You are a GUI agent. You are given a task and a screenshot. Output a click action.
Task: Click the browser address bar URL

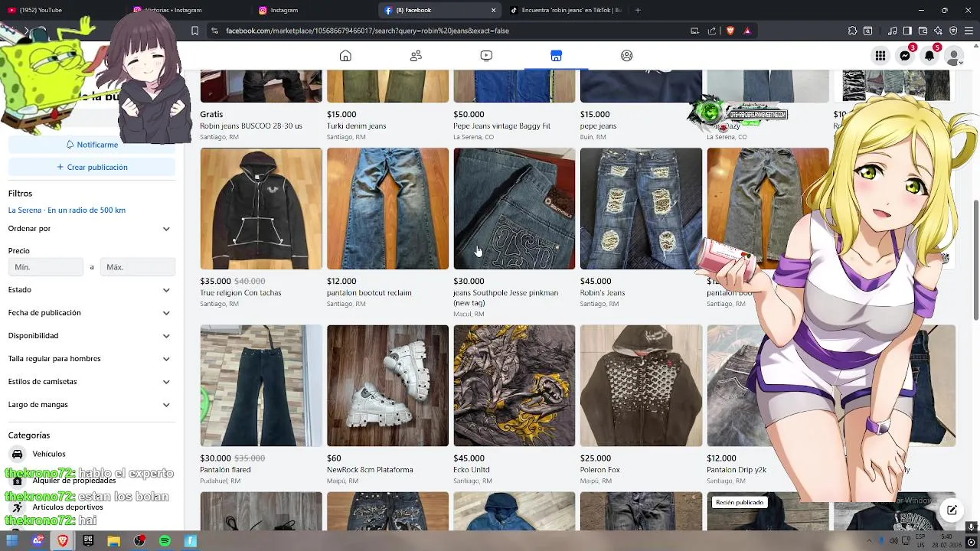[367, 31]
